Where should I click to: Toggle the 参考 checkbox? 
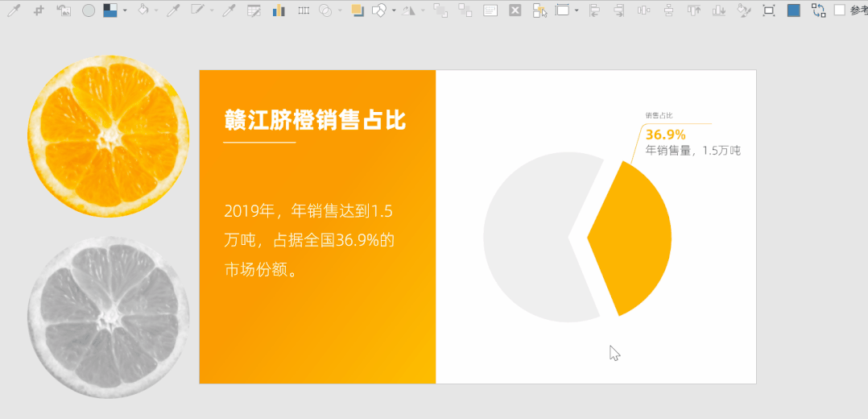(x=840, y=10)
